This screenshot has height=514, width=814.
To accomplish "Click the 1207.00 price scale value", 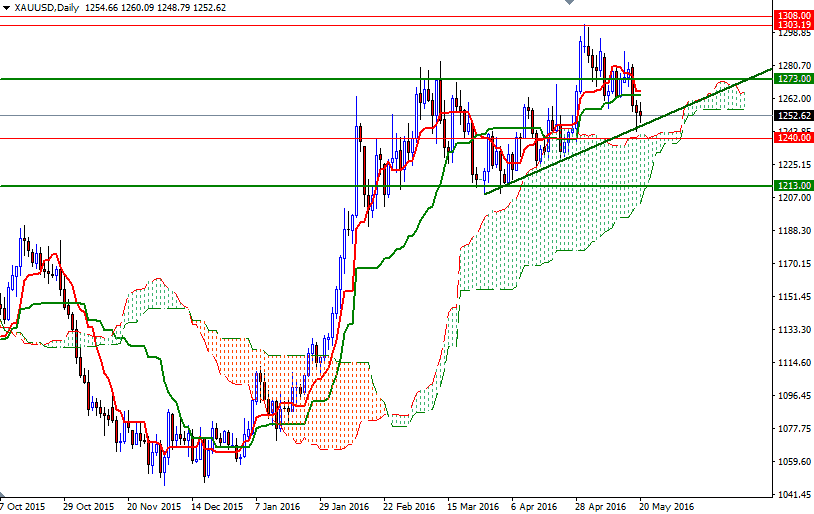I will coord(794,198).
